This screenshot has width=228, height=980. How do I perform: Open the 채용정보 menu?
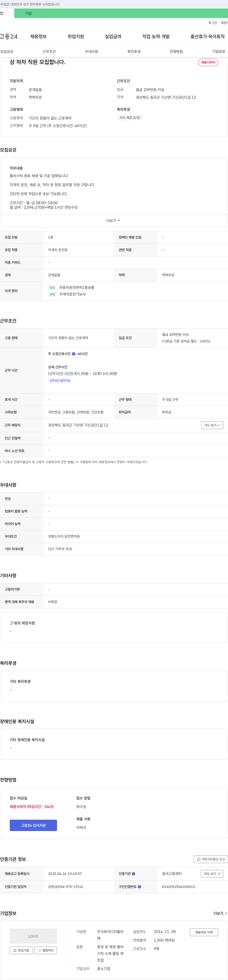tap(38, 37)
